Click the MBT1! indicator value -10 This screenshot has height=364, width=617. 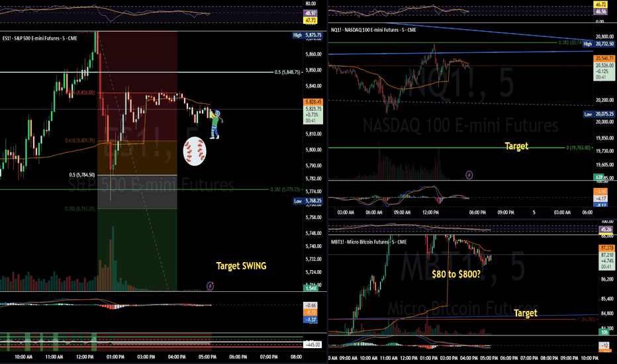605,345
